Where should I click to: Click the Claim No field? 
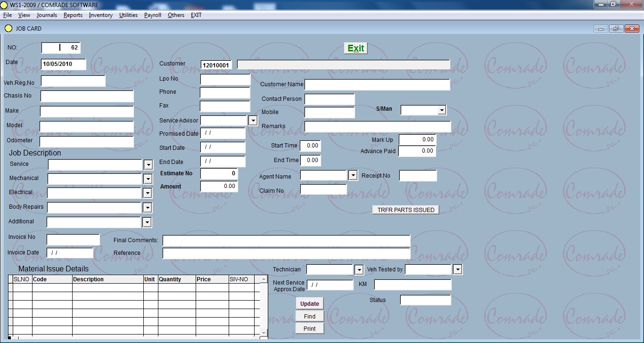click(x=323, y=189)
